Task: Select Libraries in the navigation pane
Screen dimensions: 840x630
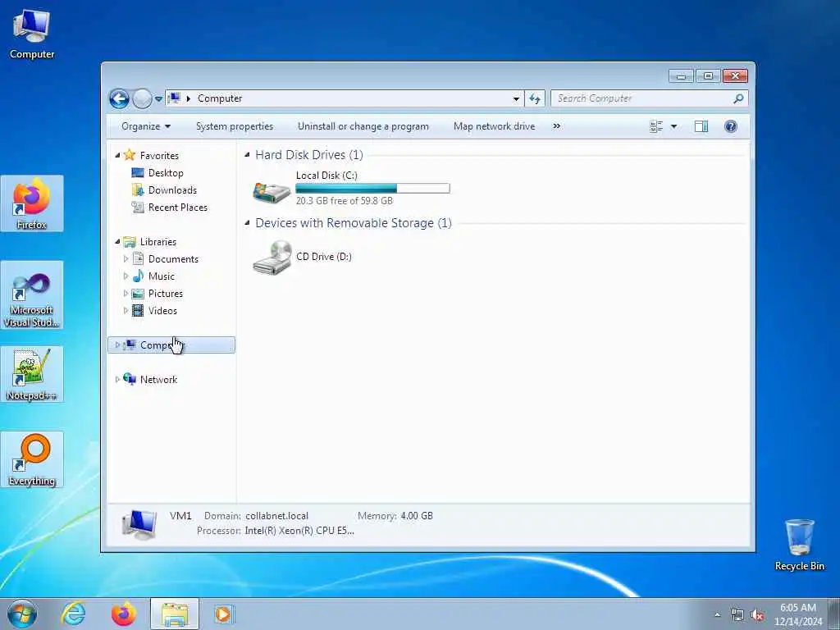Action: pos(158,242)
